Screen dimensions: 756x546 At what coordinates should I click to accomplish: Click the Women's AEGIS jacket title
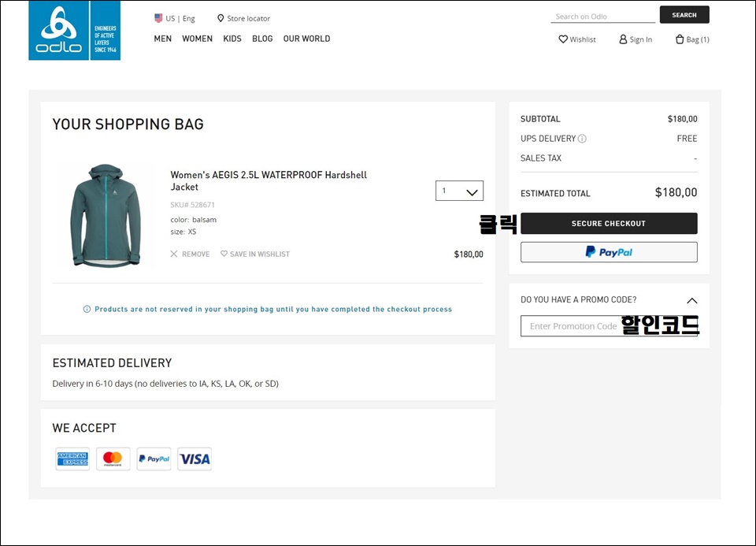tap(269, 181)
